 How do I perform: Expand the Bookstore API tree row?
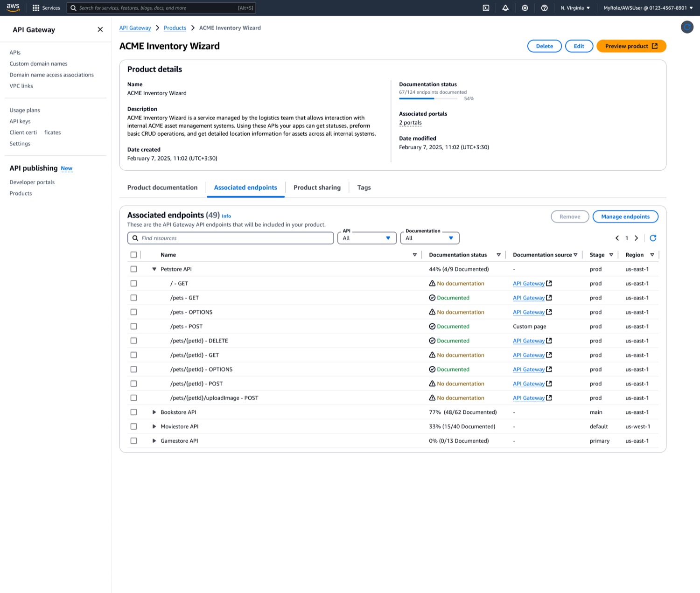(154, 412)
